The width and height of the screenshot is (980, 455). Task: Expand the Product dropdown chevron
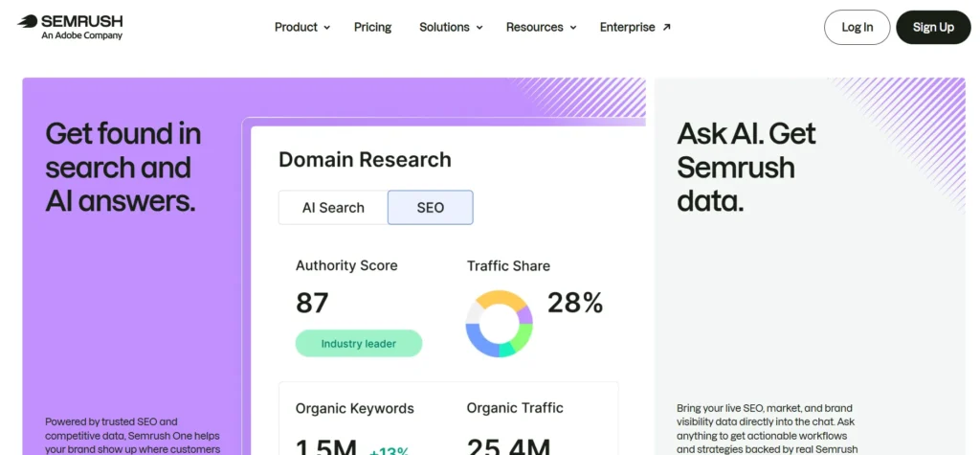[x=327, y=28]
